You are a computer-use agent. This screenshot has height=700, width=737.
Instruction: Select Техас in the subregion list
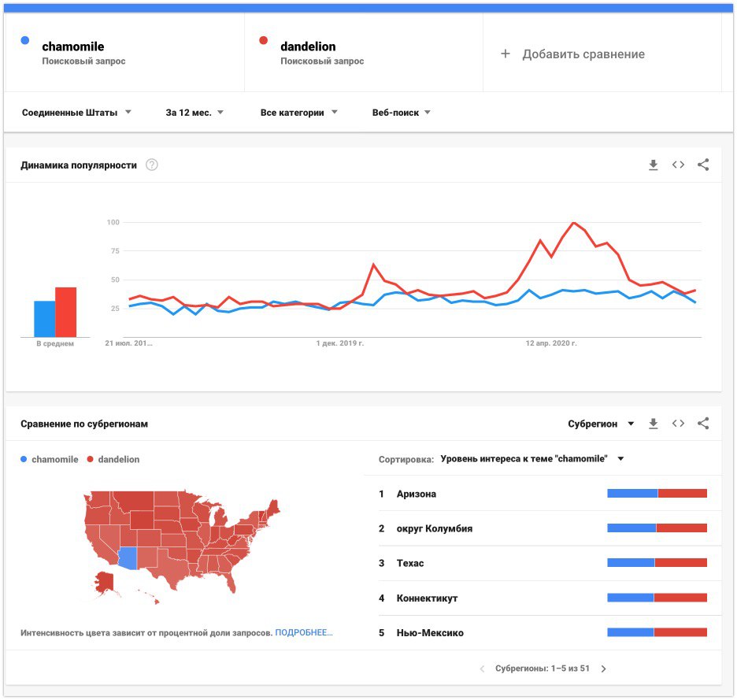click(x=410, y=563)
